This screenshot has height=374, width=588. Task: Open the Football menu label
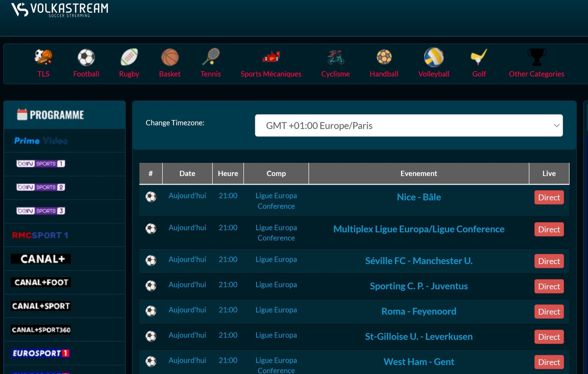pos(86,74)
